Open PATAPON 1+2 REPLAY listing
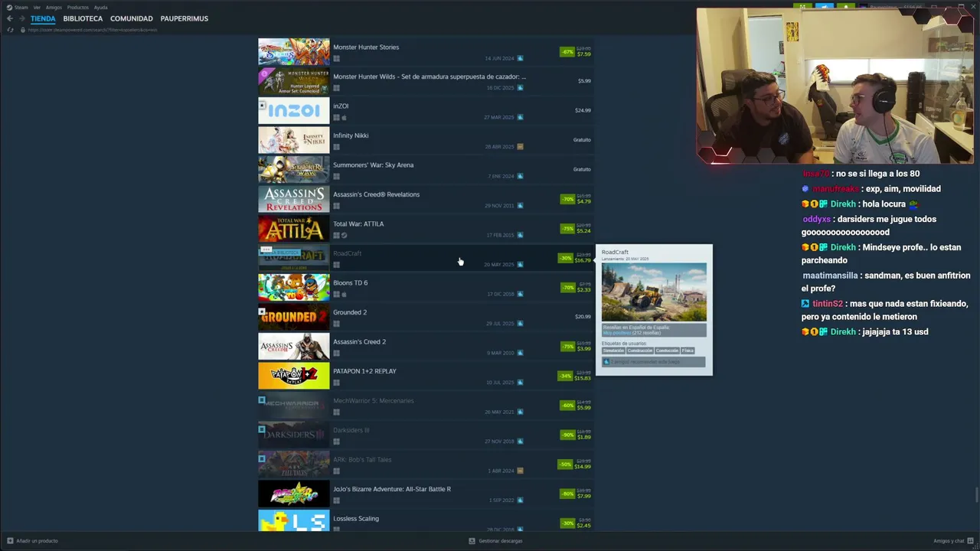This screenshot has width=980, height=551. pos(426,376)
